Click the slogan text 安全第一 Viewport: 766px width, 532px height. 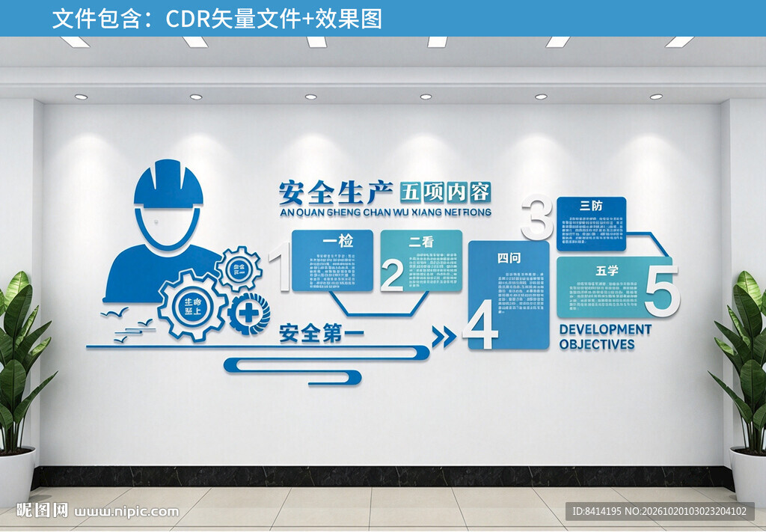tap(322, 333)
